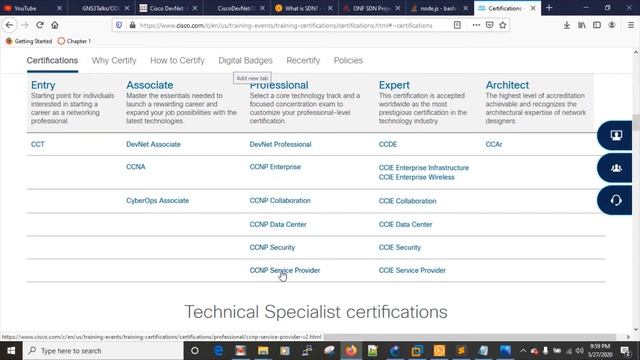The width and height of the screenshot is (640, 360).
Task: Open the CCDE certification link
Action: (x=388, y=144)
